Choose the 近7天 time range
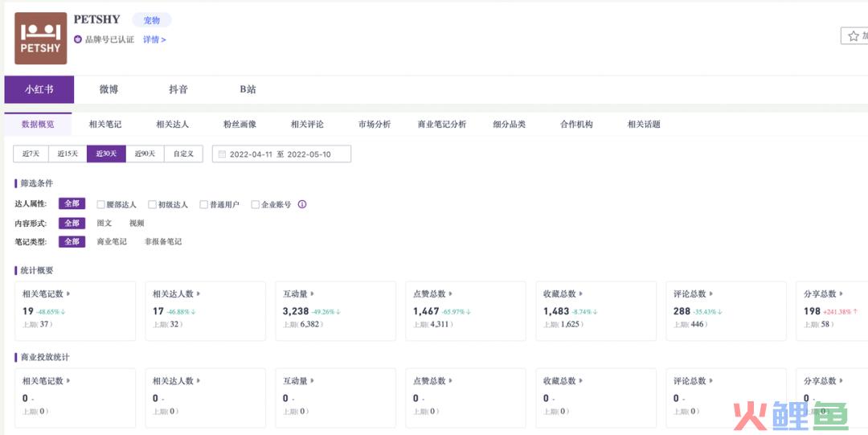Image resolution: width=868 pixels, height=435 pixels. coord(31,154)
